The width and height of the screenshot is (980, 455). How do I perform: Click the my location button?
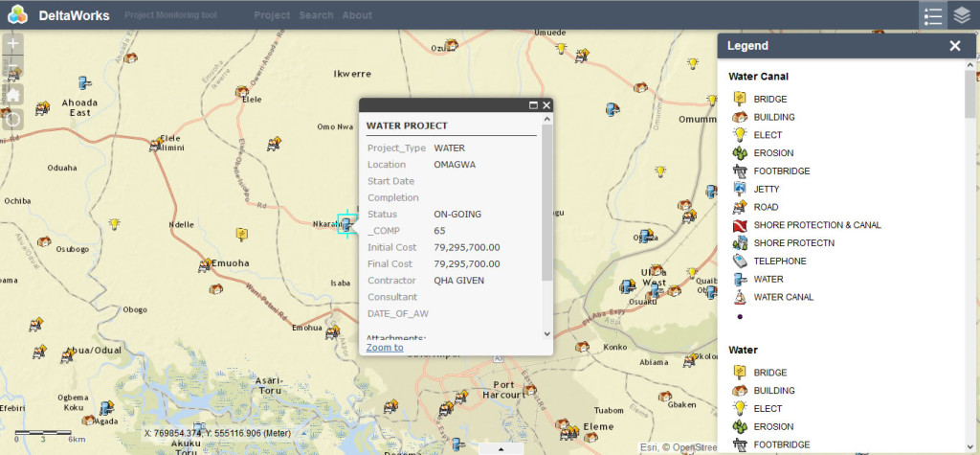point(13,120)
